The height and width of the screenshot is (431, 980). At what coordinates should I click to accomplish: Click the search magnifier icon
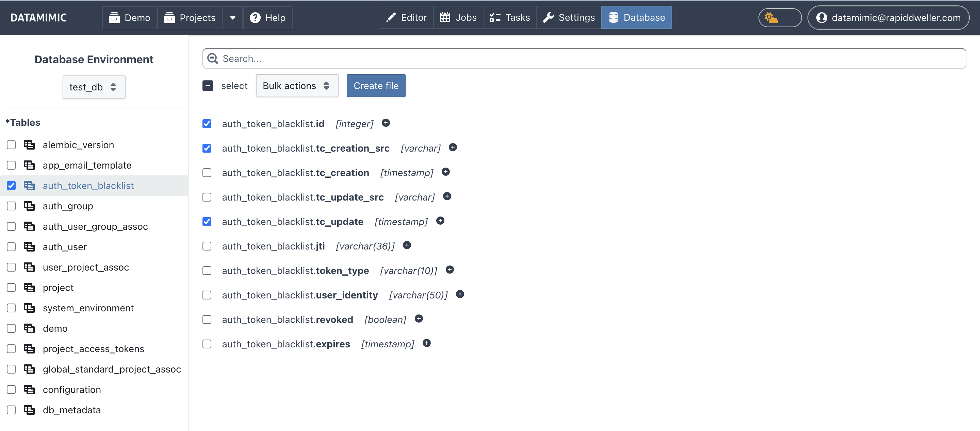tap(213, 58)
